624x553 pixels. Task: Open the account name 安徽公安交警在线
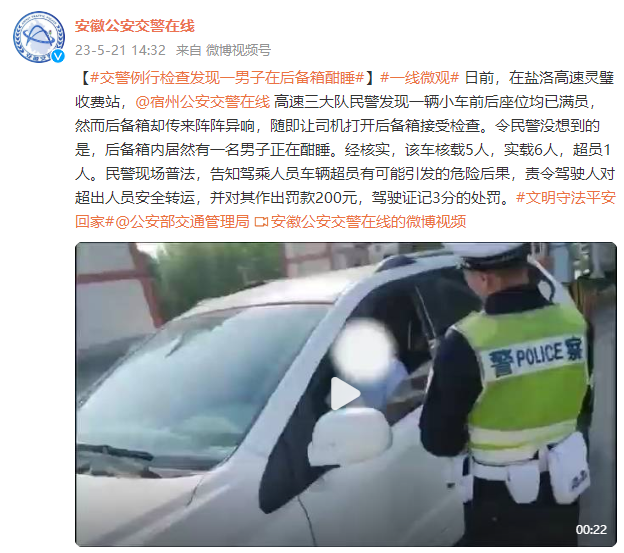(x=135, y=26)
